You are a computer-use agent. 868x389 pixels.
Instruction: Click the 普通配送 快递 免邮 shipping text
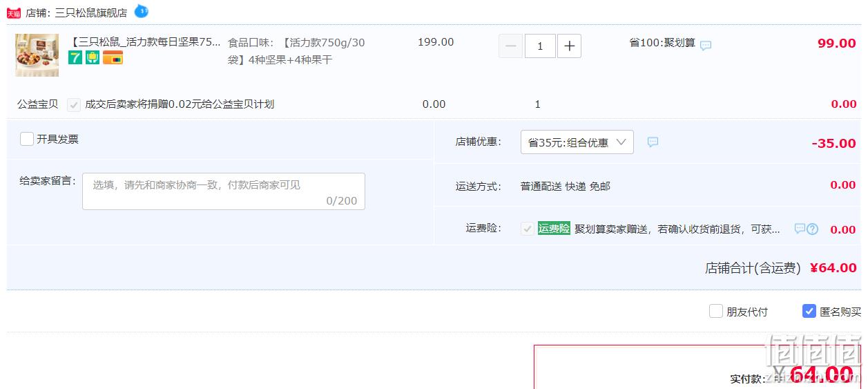[x=566, y=187]
